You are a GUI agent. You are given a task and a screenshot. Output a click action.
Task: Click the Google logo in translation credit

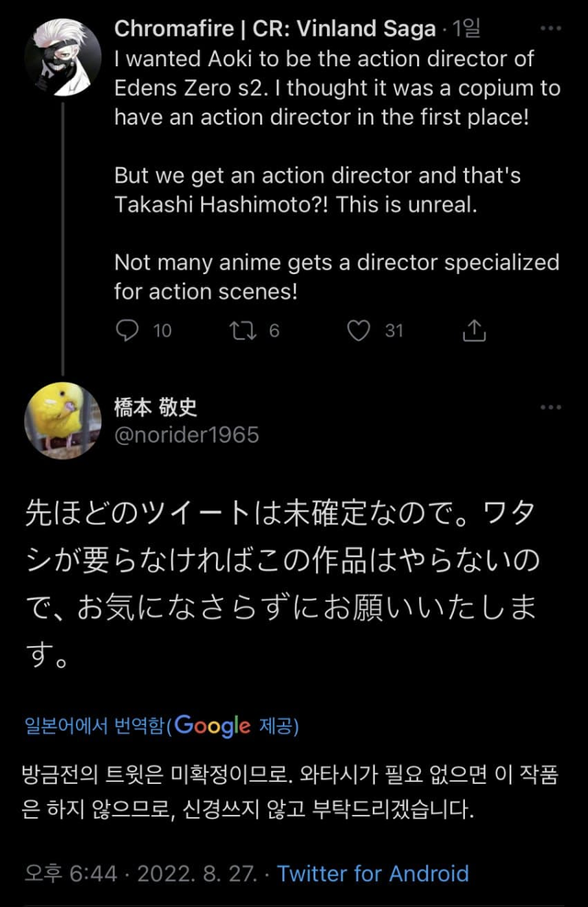pyautogui.click(x=213, y=726)
